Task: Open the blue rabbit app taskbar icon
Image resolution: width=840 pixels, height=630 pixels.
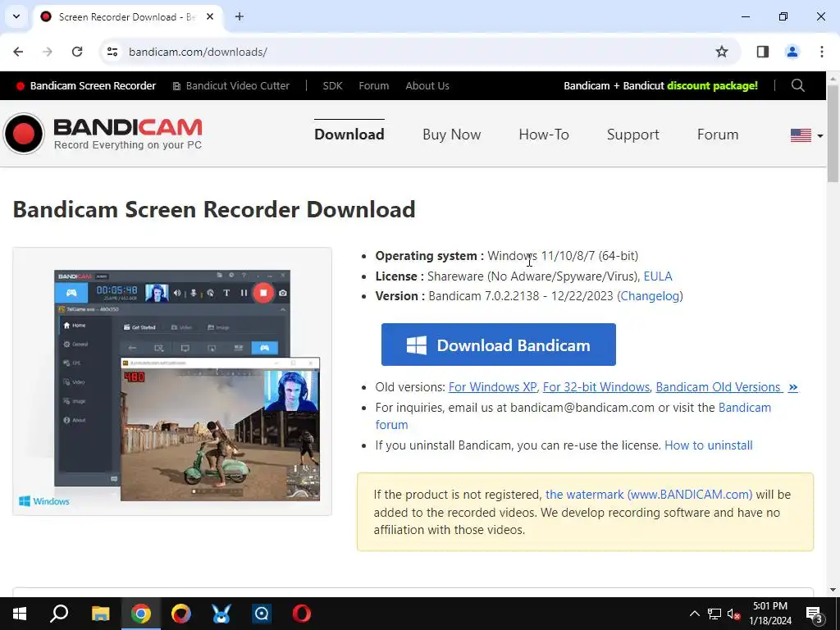Action: [x=221, y=614]
